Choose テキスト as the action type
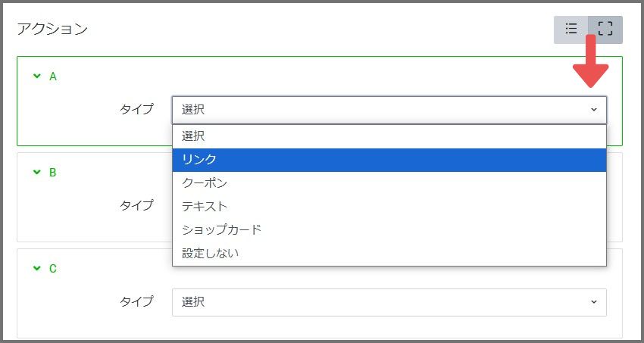 pos(389,207)
